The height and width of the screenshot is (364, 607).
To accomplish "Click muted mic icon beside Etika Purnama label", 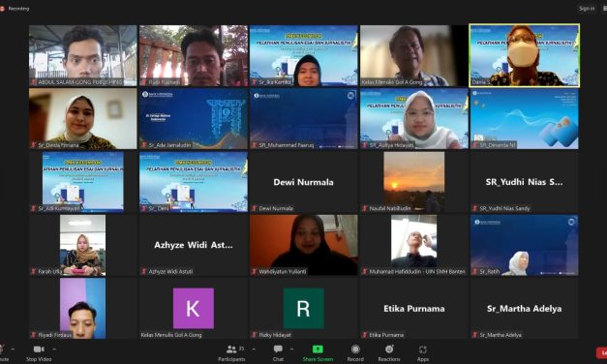I will 364,335.
